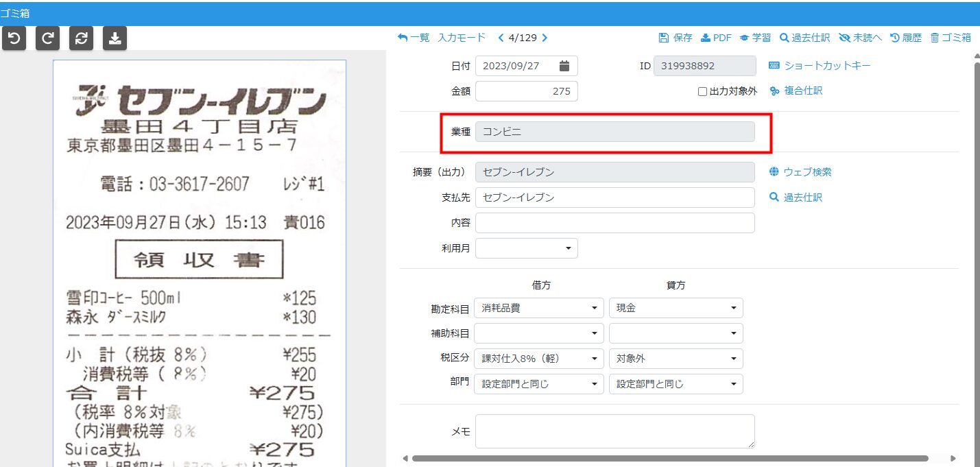The image size is (980, 467).
Task: Open the calendar date picker icon
Action: click(x=564, y=66)
